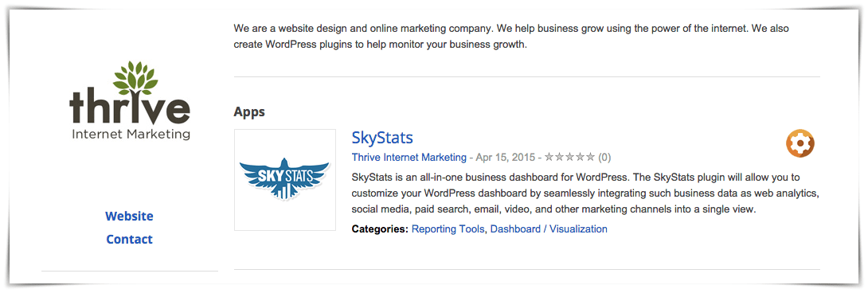This screenshot has width=868, height=293.
Task: Click the (0) review count
Action: [x=604, y=158]
